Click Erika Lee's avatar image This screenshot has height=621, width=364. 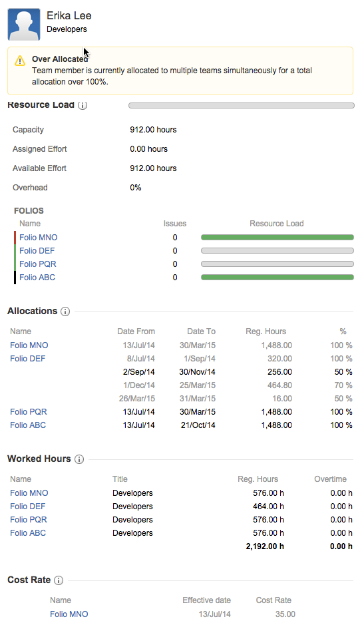pos(24,25)
